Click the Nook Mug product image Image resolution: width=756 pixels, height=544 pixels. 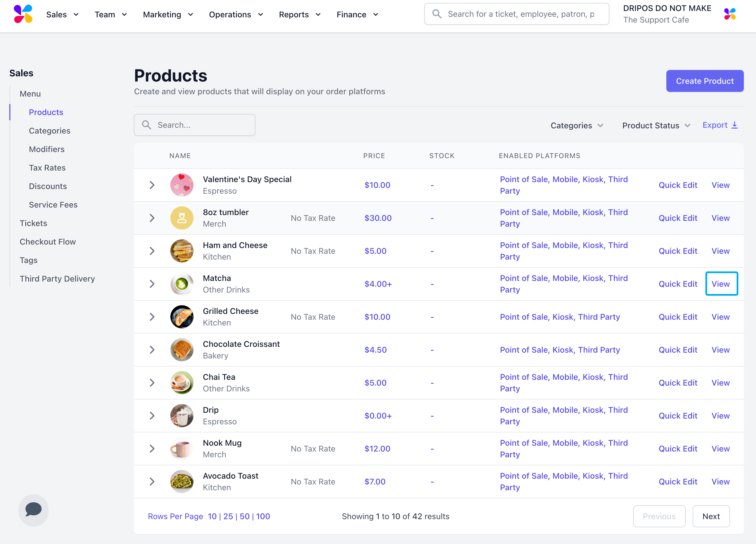182,448
